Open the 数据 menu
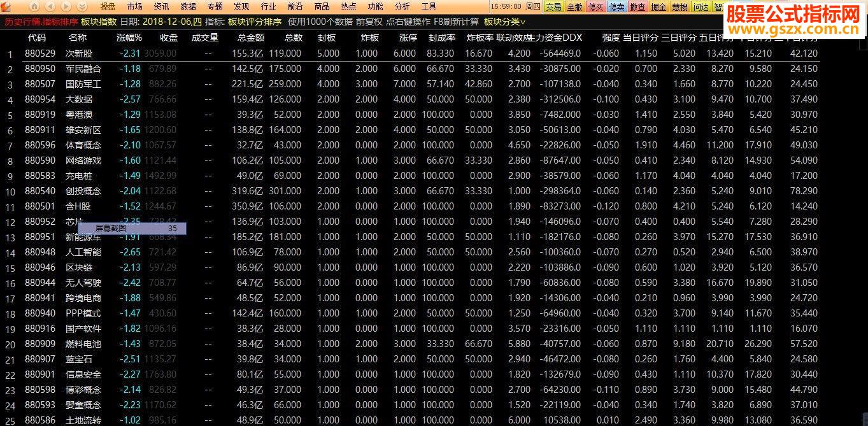Screen dimensions: 868x426 (189, 6)
